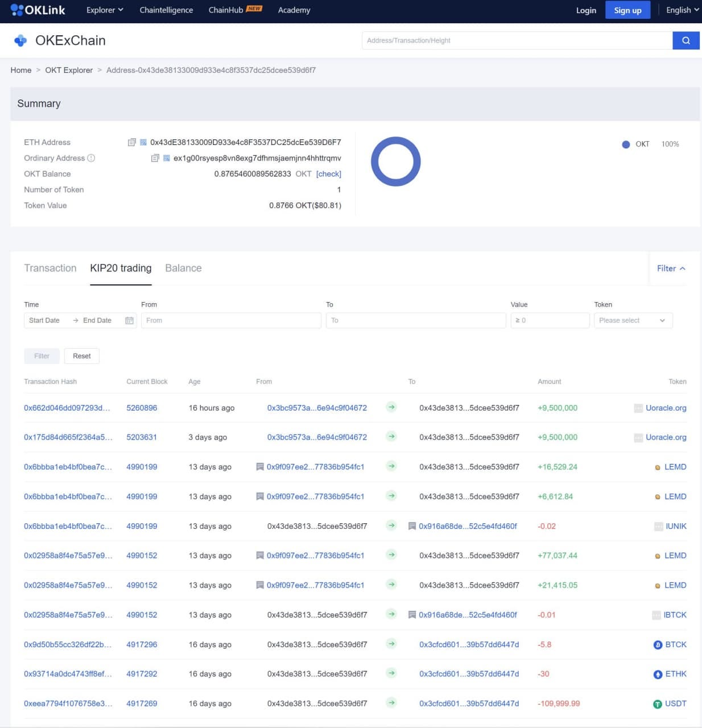Click the Login link
Screen dimensions: 702x728
[586, 10]
